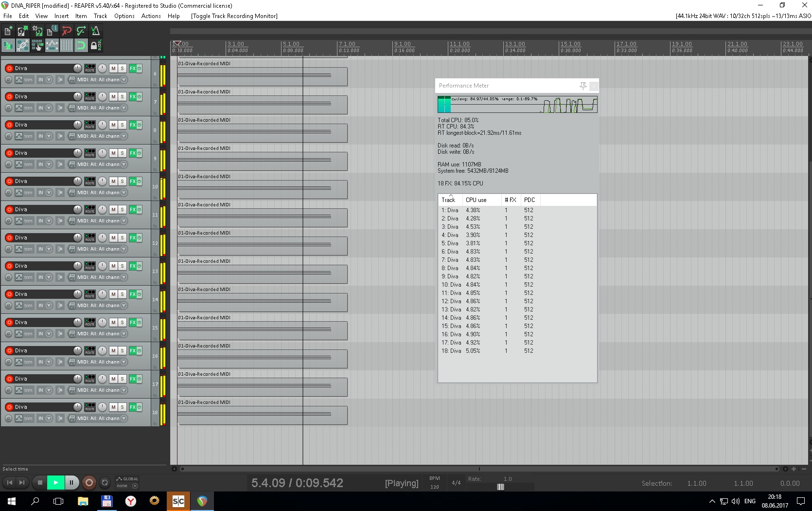Click pan knob on track 10 Diva

(x=102, y=182)
